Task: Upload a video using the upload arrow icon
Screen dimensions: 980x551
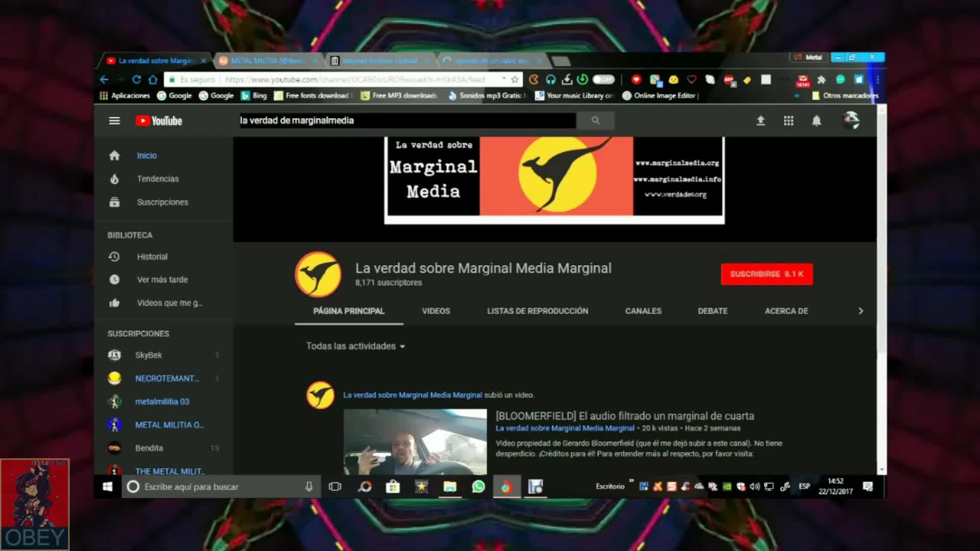Action: 760,120
